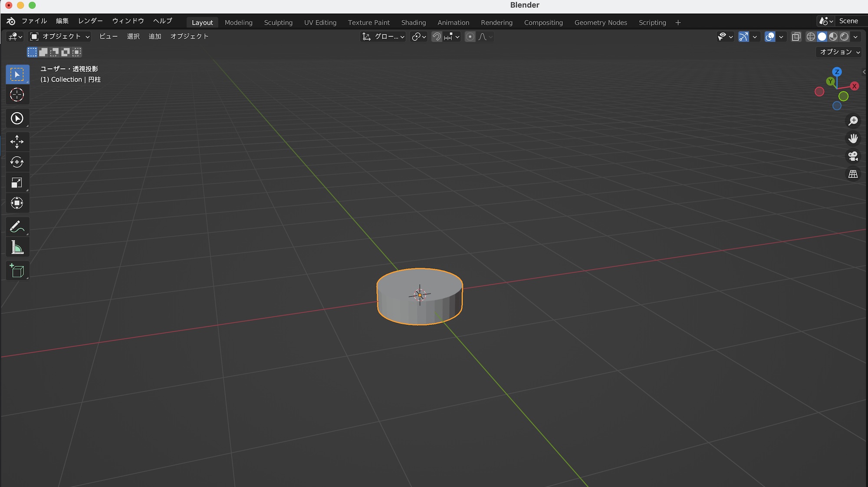The image size is (868, 487).
Task: Click the zoom magnifier viewport icon
Action: tap(853, 121)
